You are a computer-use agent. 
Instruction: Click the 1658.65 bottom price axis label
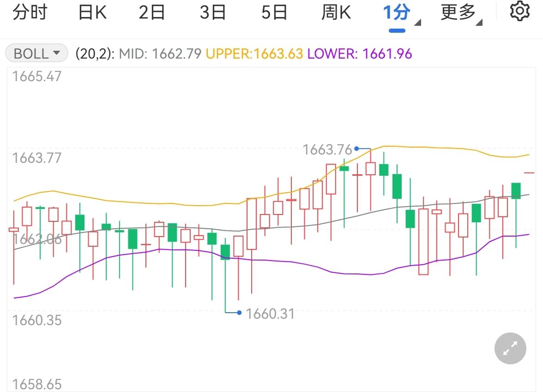[x=37, y=384]
